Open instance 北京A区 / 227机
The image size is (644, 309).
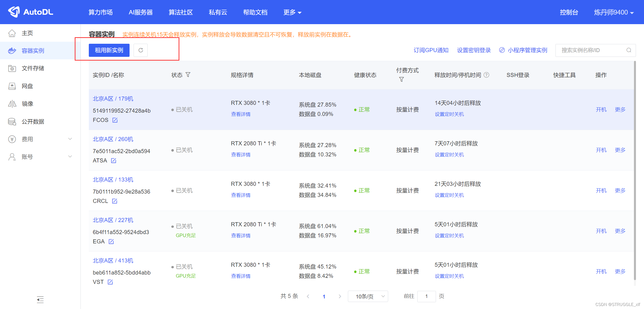click(113, 220)
